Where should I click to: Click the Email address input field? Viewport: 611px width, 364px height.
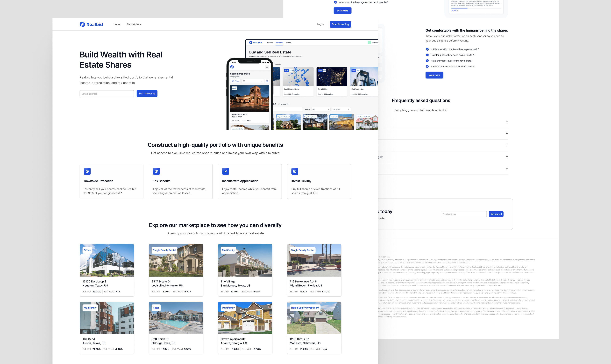pyautogui.click(x=107, y=94)
